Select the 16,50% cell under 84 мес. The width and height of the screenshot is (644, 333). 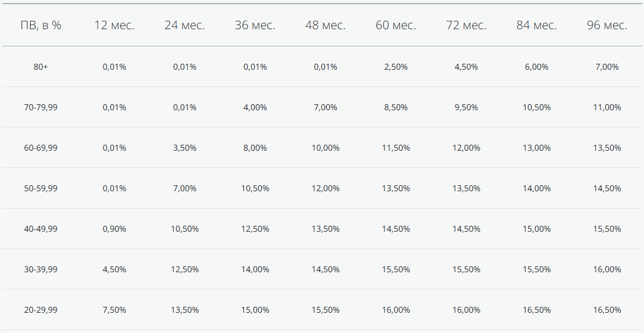coord(536,310)
